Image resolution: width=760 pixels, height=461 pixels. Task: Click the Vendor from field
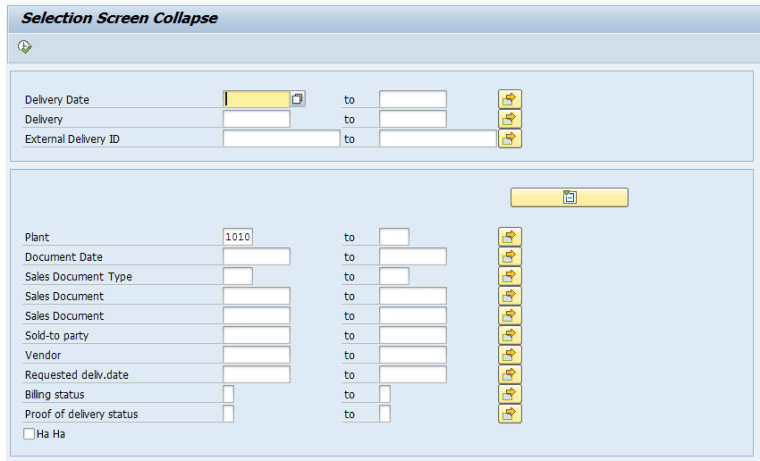pyautogui.click(x=256, y=355)
